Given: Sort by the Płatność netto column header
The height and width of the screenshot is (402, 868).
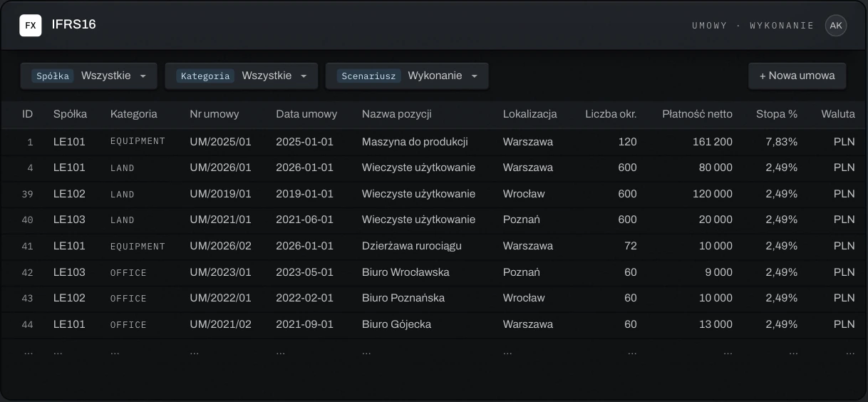Looking at the screenshot, I should click(x=697, y=114).
